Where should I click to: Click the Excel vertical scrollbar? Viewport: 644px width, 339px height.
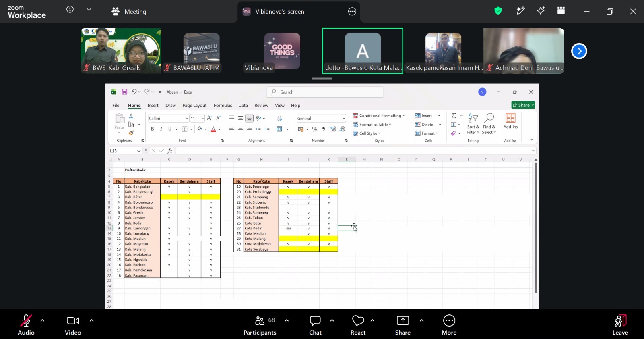[x=536, y=228]
